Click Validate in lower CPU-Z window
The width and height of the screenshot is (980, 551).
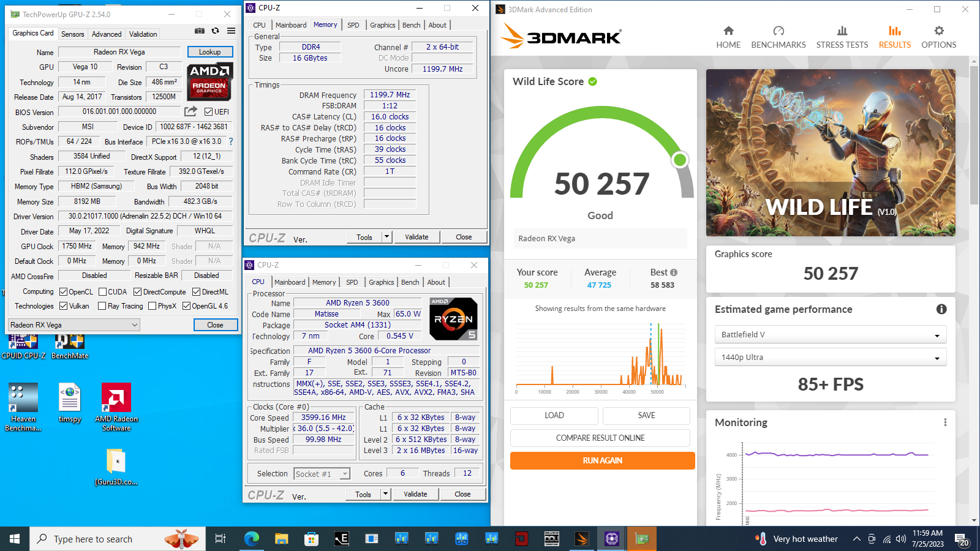coord(416,494)
